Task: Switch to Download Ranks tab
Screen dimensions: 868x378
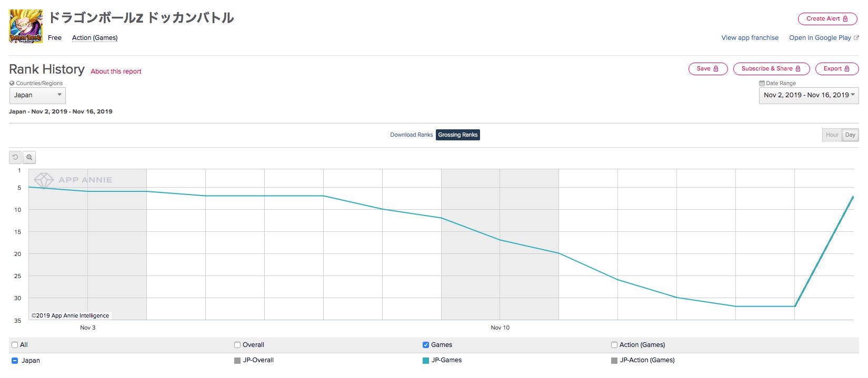Action: tap(411, 135)
